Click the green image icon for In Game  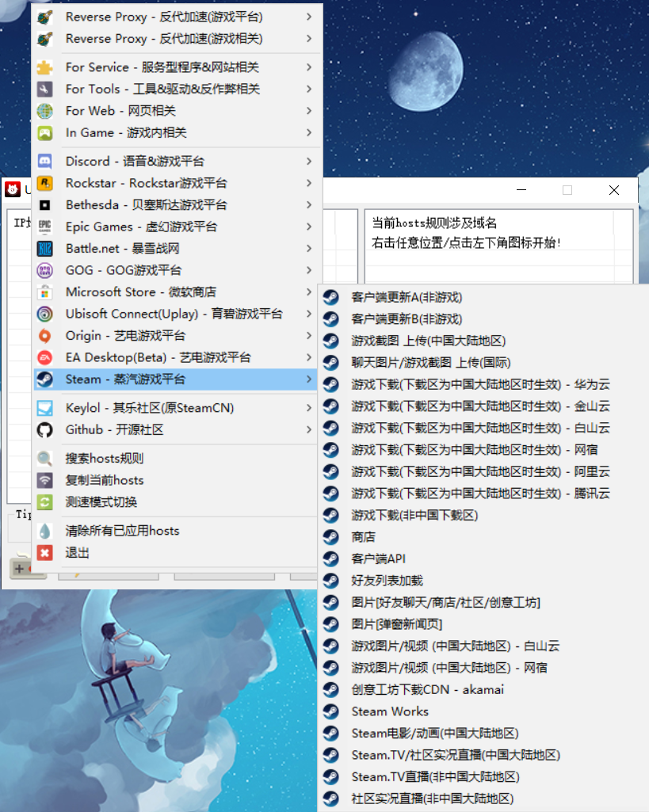(x=45, y=132)
